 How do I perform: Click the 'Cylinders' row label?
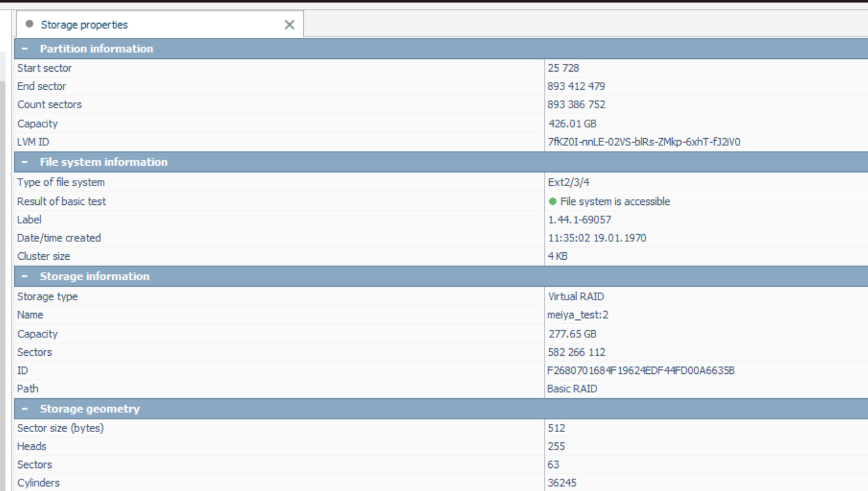[38, 483]
